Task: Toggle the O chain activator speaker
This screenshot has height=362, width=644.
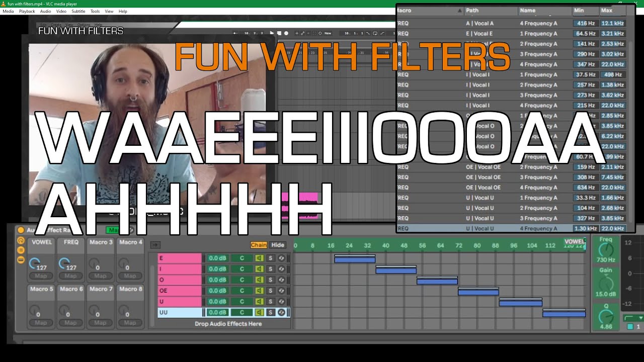Action: [259, 280]
